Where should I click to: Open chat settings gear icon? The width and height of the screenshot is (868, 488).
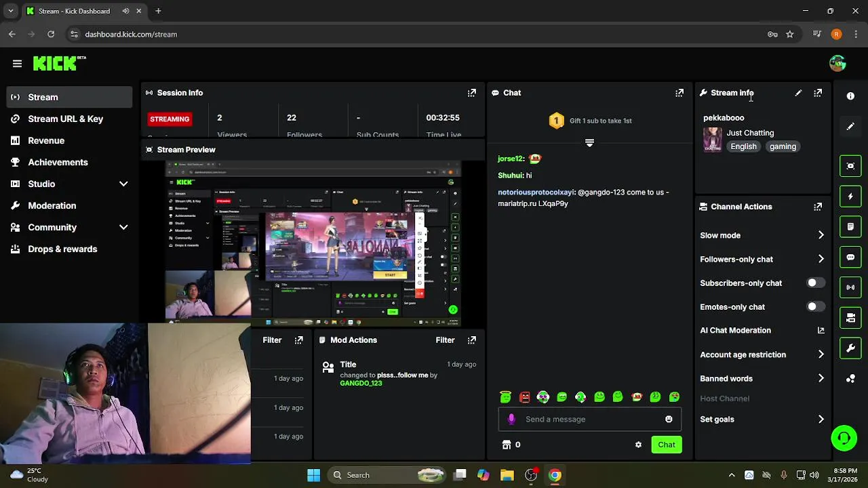coord(638,445)
